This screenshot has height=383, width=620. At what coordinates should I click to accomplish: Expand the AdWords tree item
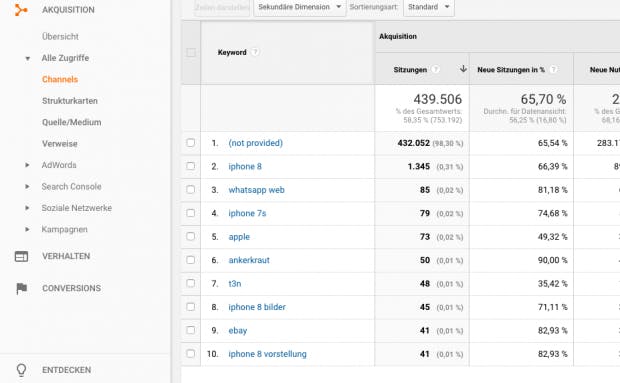[x=27, y=165]
